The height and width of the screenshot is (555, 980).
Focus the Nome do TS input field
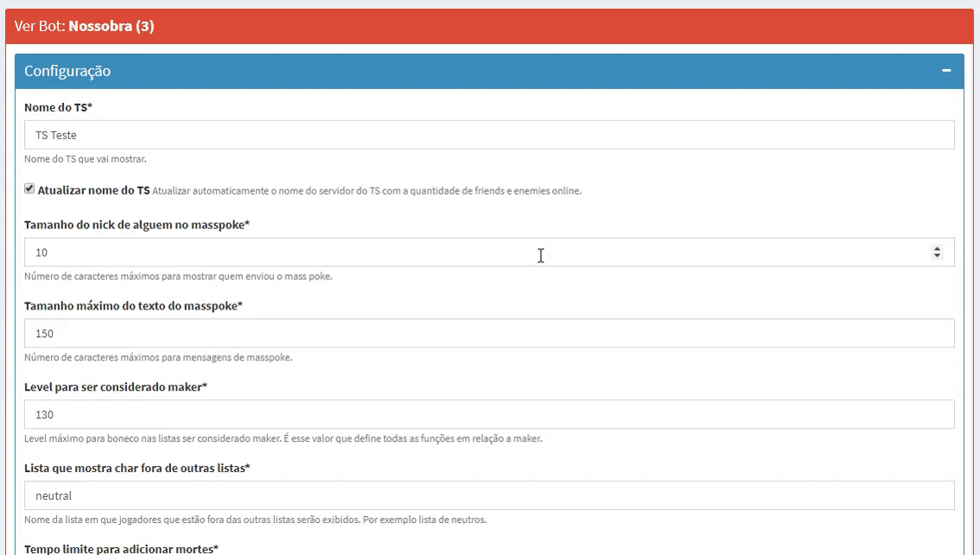(x=489, y=135)
